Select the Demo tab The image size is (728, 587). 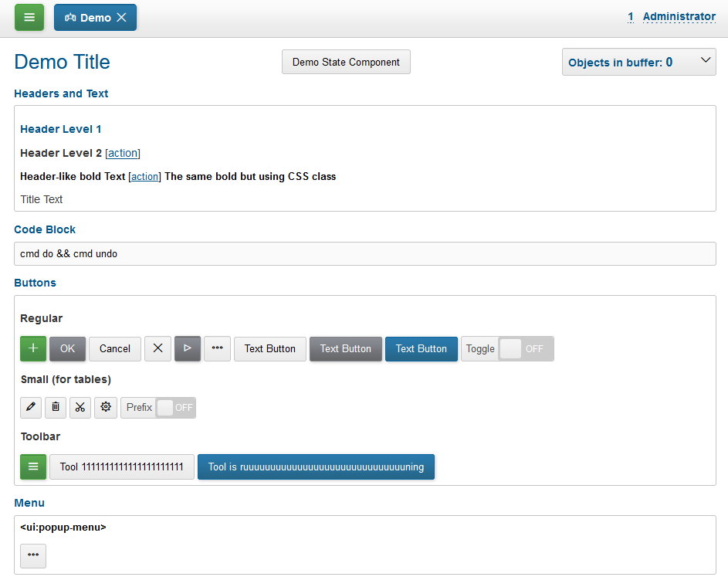click(x=87, y=17)
